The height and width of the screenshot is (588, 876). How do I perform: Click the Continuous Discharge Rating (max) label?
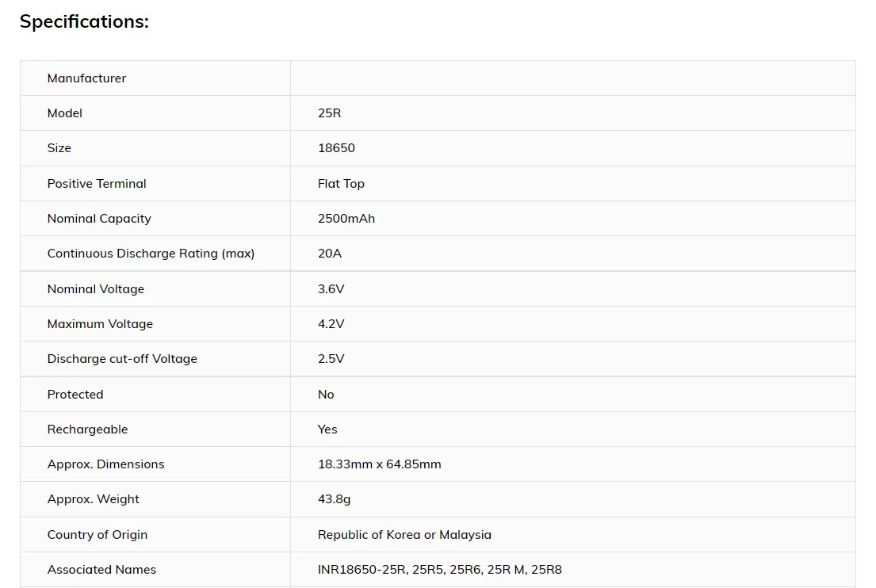151,254
